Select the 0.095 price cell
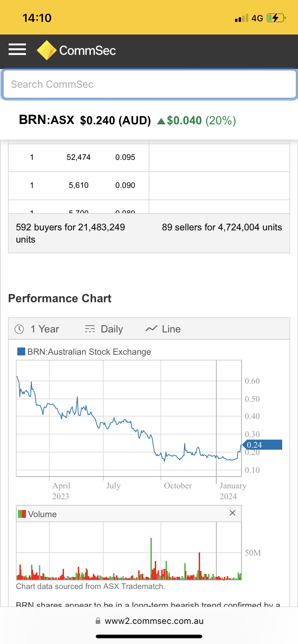Image resolution: width=298 pixels, height=644 pixels. (125, 157)
